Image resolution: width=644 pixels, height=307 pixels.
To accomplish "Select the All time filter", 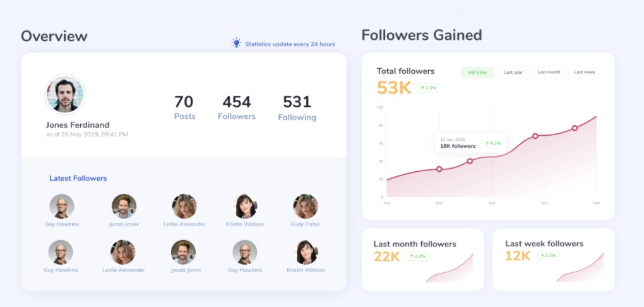I will point(477,73).
